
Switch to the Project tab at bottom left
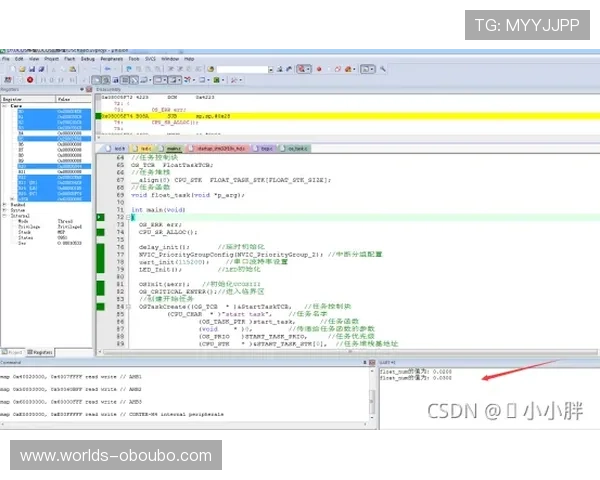[x=14, y=352]
